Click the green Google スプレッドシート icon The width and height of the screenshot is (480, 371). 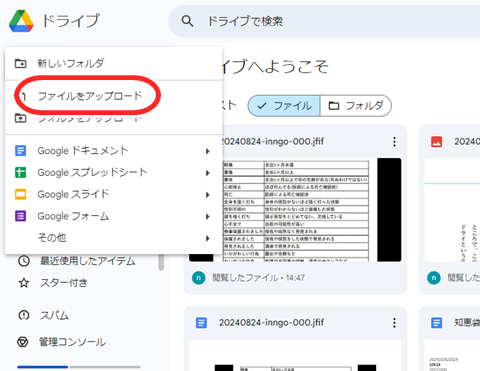(x=21, y=172)
